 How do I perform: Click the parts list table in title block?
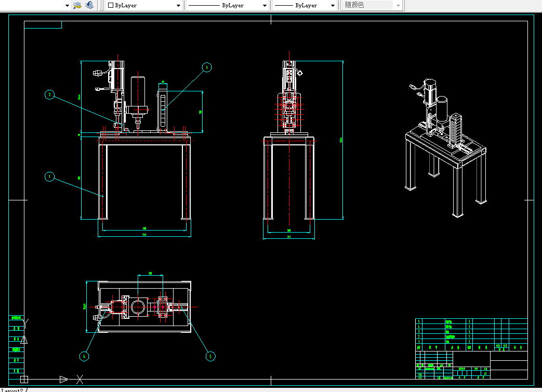click(x=471, y=334)
